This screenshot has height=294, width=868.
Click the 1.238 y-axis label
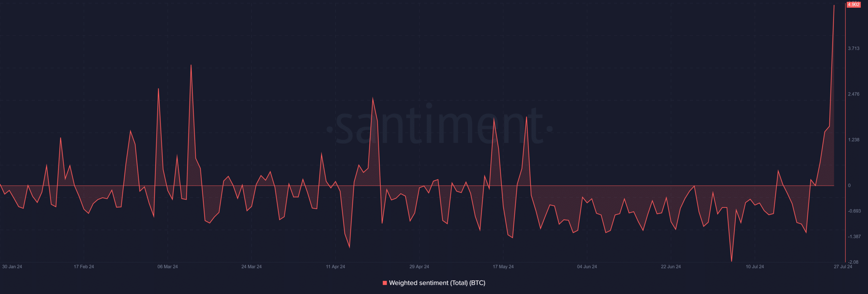click(x=854, y=140)
